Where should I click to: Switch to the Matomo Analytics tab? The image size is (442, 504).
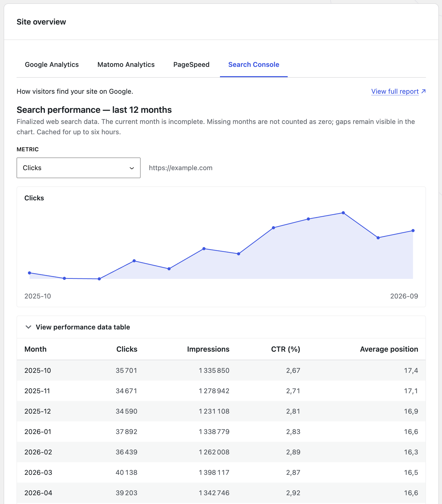point(126,65)
